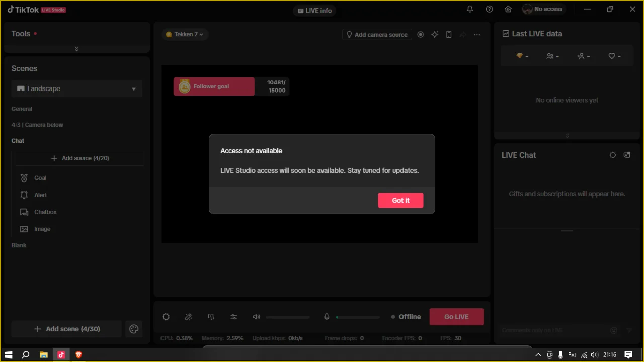The height and width of the screenshot is (362, 644).
Task: Mute the speaker volume icon
Action: tap(257, 317)
